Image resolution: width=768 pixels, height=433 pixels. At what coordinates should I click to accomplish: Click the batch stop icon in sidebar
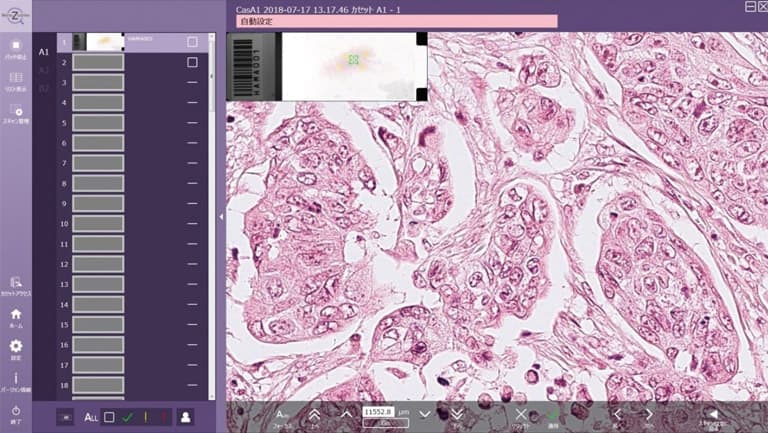(x=15, y=48)
